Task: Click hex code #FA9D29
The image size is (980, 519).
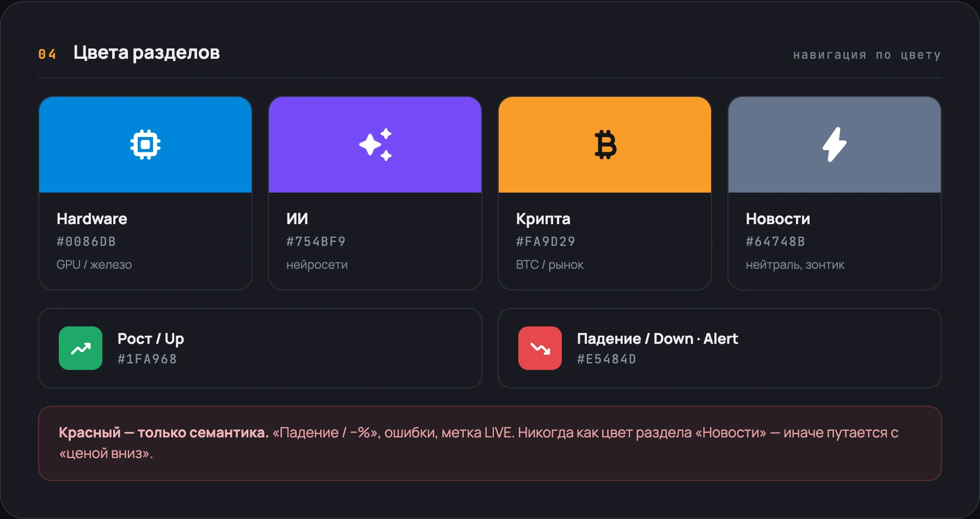Action: [546, 242]
